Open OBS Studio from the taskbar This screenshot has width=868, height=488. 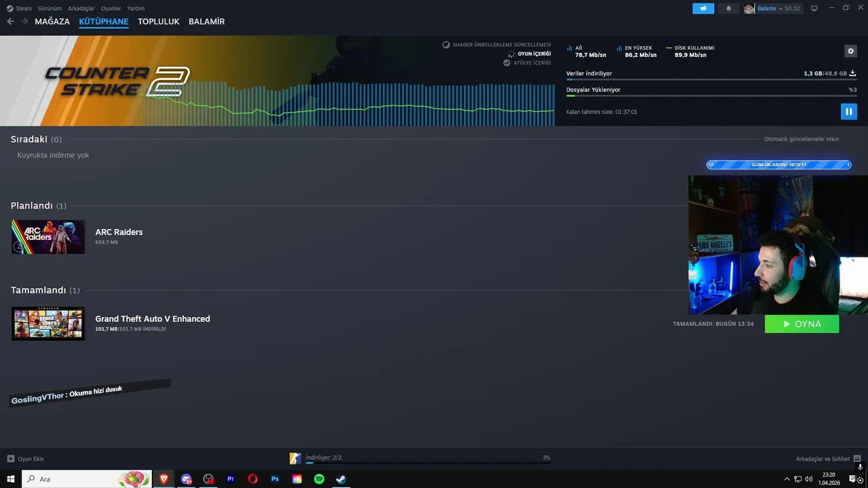click(x=208, y=479)
